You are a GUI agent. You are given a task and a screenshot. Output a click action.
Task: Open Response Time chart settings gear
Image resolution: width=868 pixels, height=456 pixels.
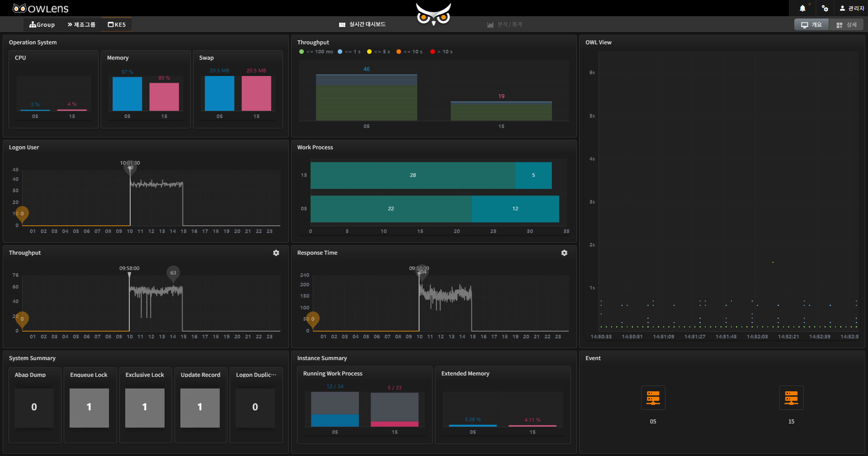point(564,253)
